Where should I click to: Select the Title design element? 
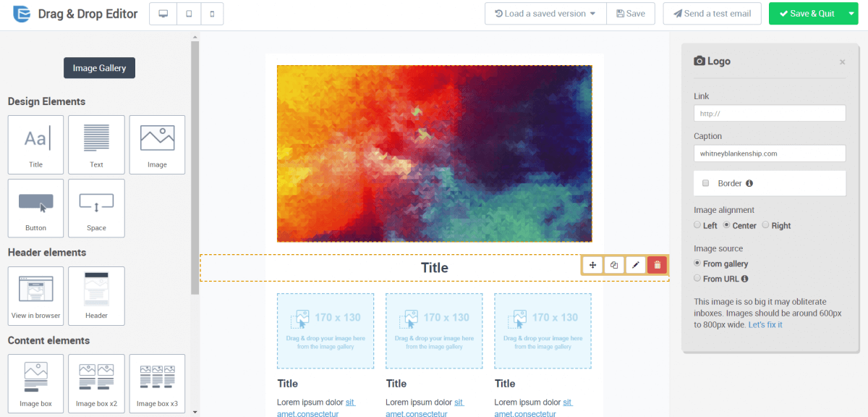(x=35, y=145)
